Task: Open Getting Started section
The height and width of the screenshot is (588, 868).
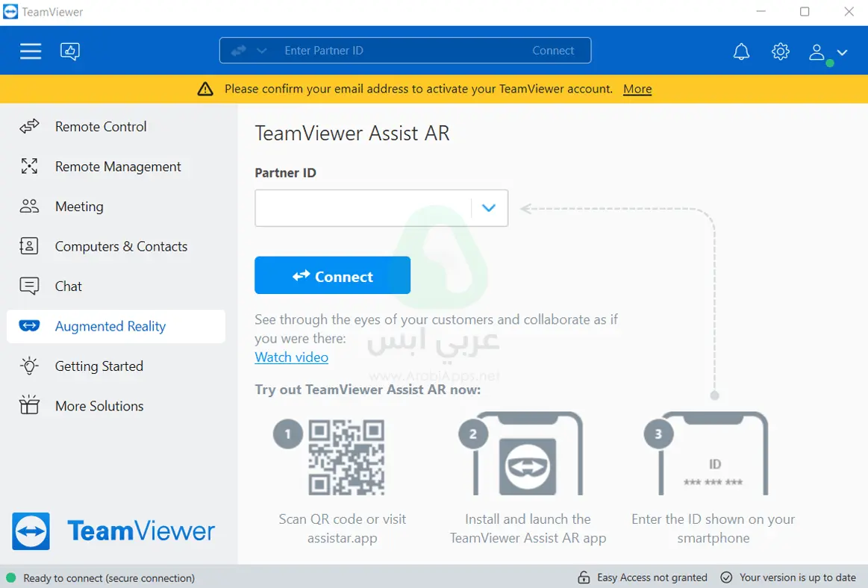Action: point(99,366)
